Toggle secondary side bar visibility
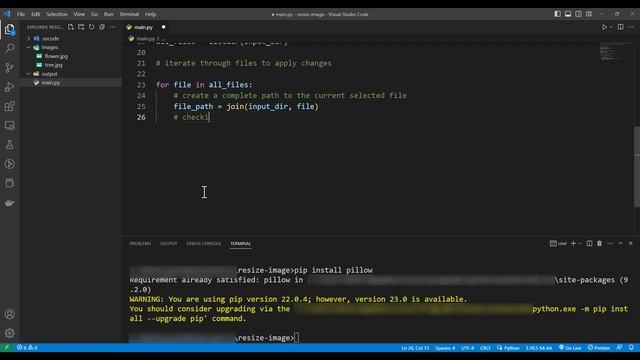 click(578, 14)
